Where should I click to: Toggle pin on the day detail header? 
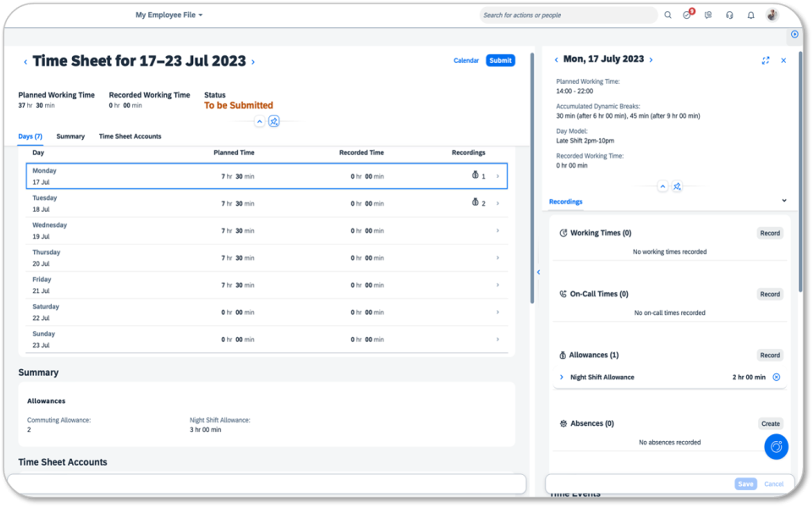[x=677, y=187]
